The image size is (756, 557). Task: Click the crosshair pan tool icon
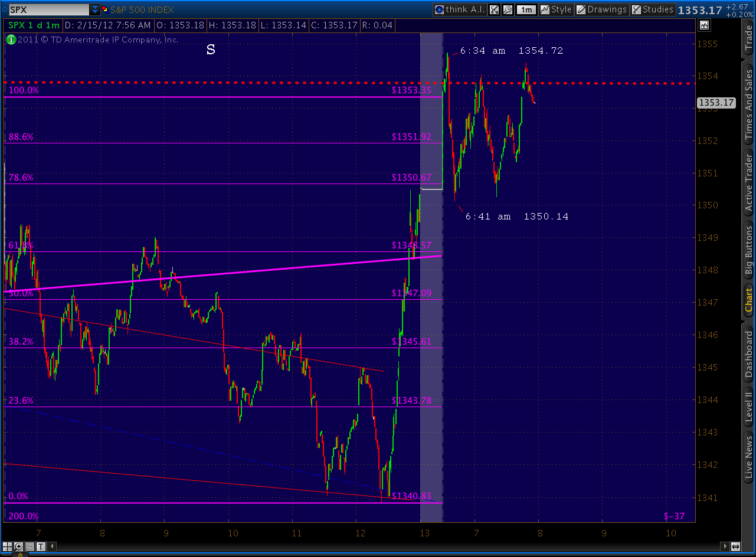coord(8,546)
